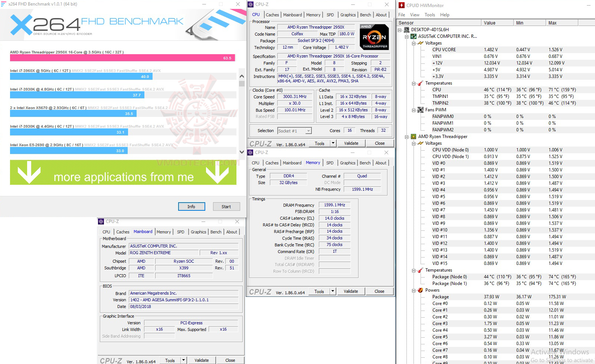Open the Socket #1 selection dropdown
Screen dimensions: 595x364
point(308,131)
